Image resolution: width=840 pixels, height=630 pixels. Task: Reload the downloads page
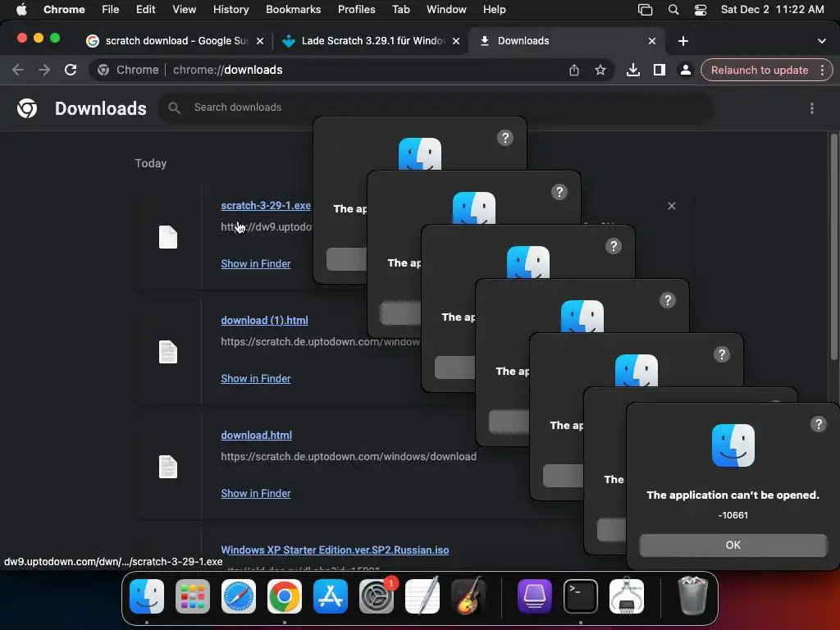point(71,70)
